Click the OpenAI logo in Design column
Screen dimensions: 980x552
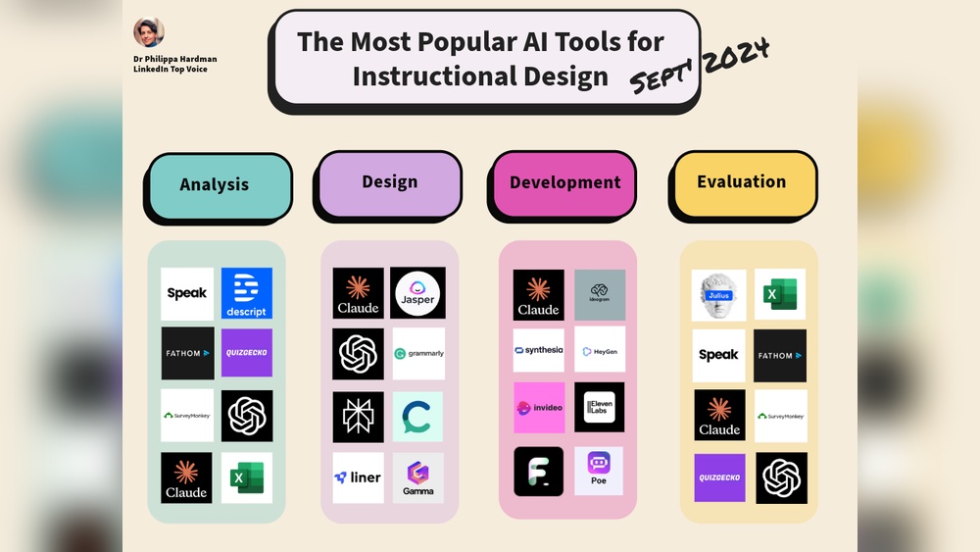358,354
